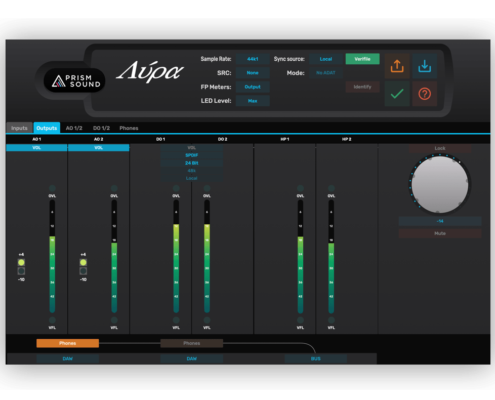495x400 pixels.
Task: Toggle the grey Phones button under DO channels
Action: tap(192, 343)
